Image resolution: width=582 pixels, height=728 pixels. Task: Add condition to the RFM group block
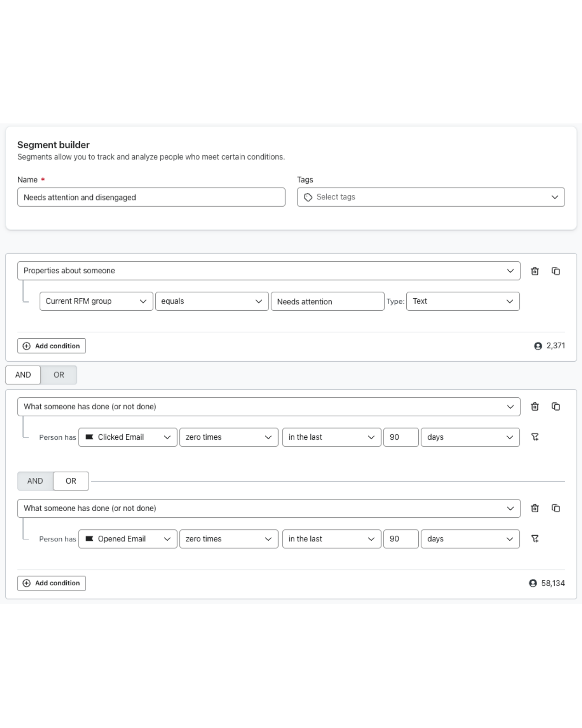(x=52, y=346)
